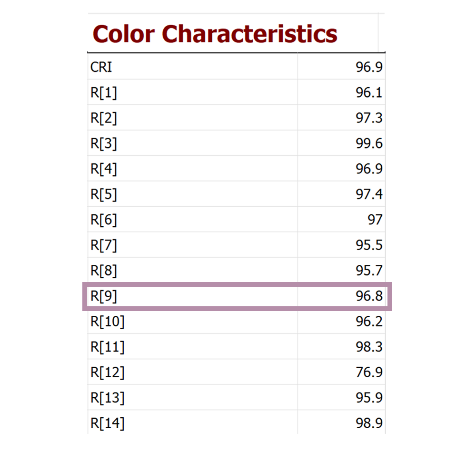This screenshot has height=453, width=476.
Task: Click the R[11] value 98.3
Action: click(x=369, y=347)
